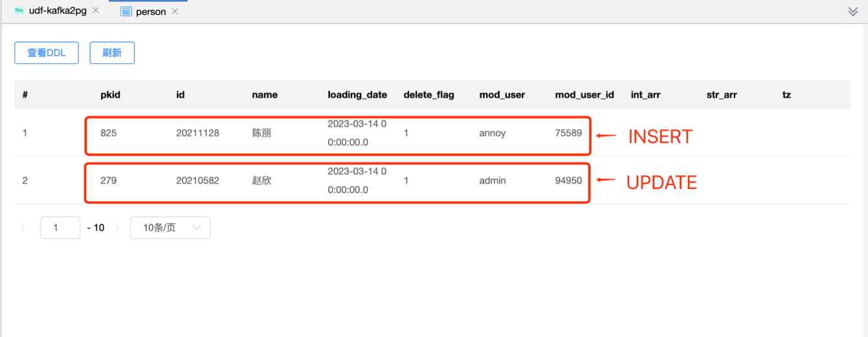Click the mod_user_id column header
Viewport: 868px width, 337px height.
point(584,94)
